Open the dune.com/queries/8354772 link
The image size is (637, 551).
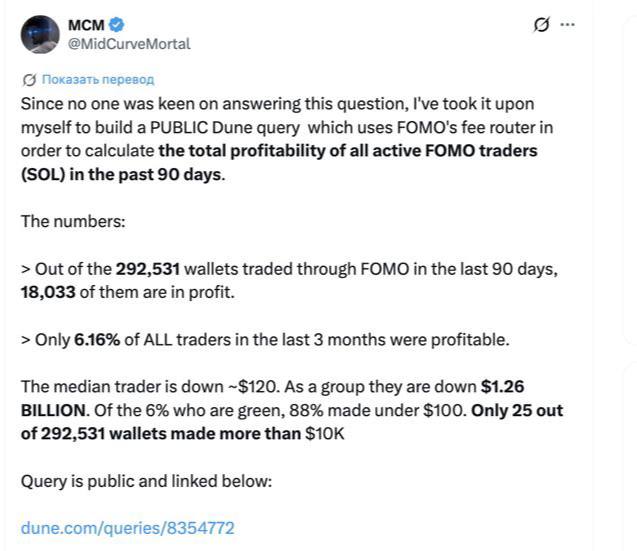pos(128,528)
